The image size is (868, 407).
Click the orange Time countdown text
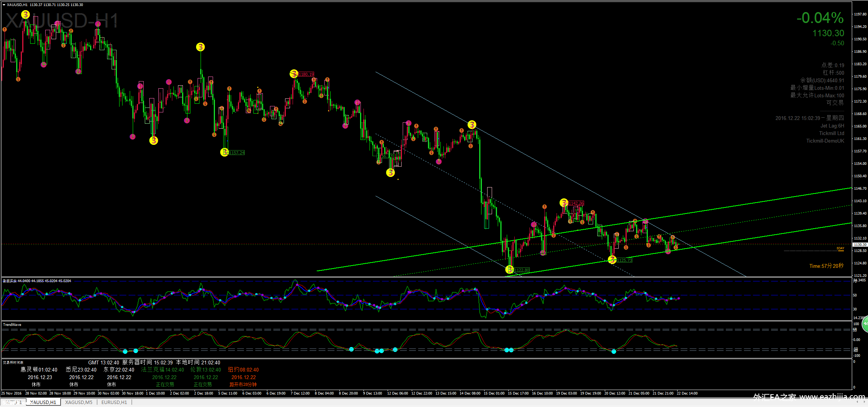826,266
